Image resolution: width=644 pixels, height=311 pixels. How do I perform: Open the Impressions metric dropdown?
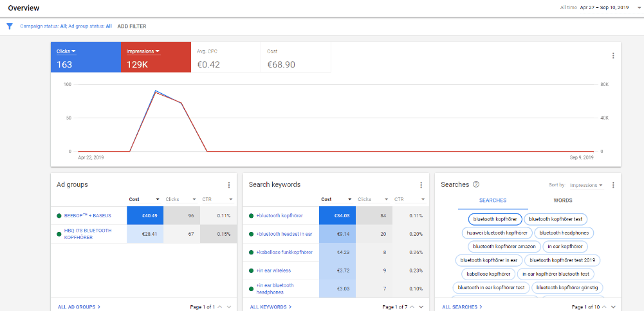click(x=143, y=51)
